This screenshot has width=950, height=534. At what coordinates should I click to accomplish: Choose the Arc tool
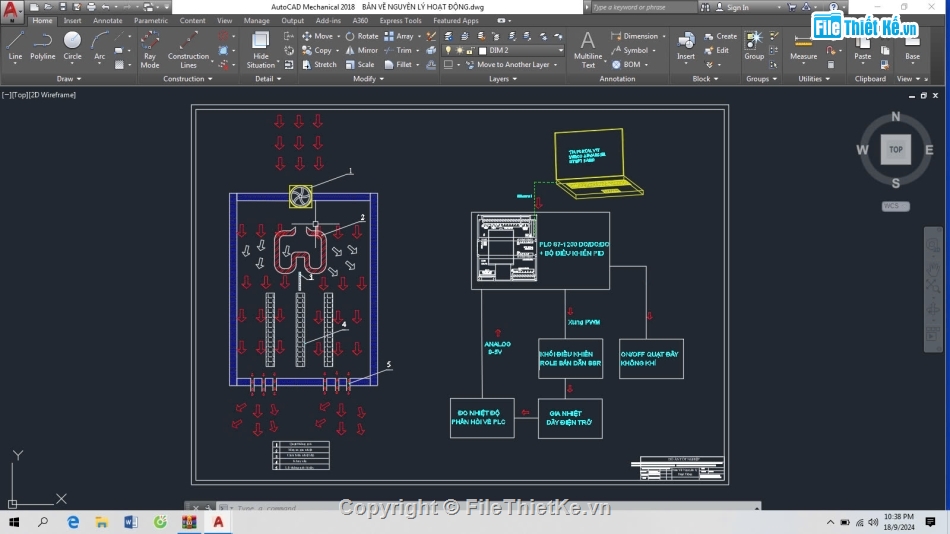(99, 46)
